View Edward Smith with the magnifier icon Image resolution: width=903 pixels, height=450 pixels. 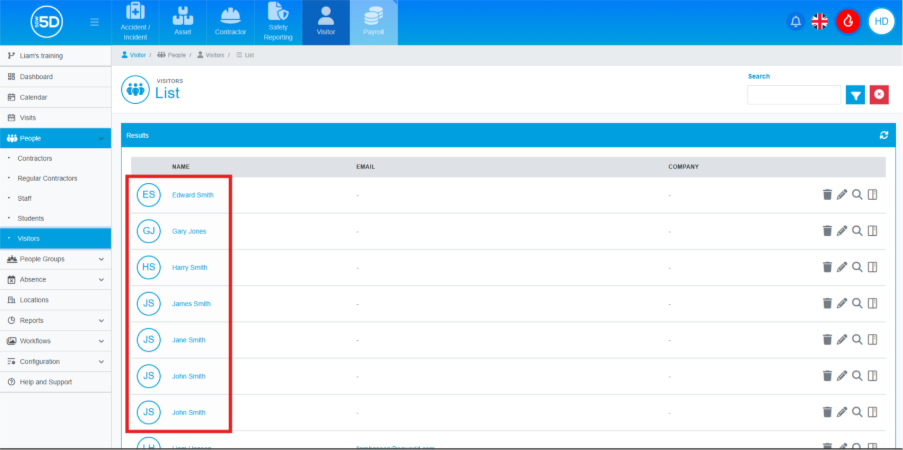[857, 195]
